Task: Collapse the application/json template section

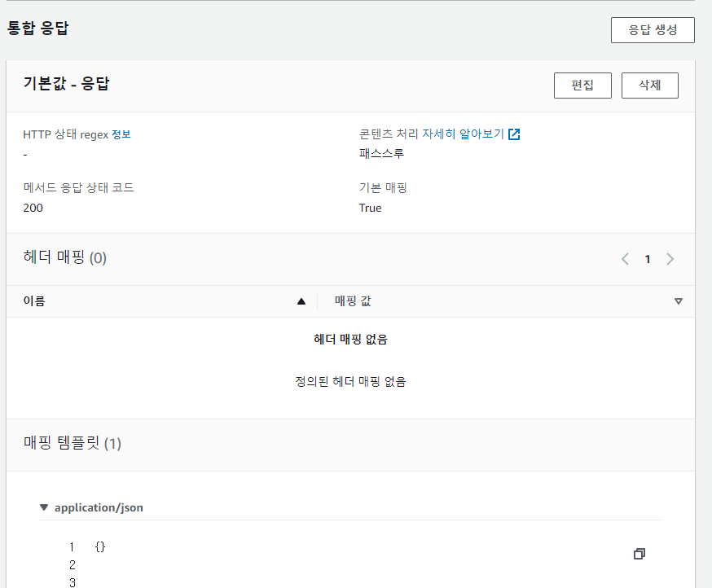Action: [x=44, y=507]
